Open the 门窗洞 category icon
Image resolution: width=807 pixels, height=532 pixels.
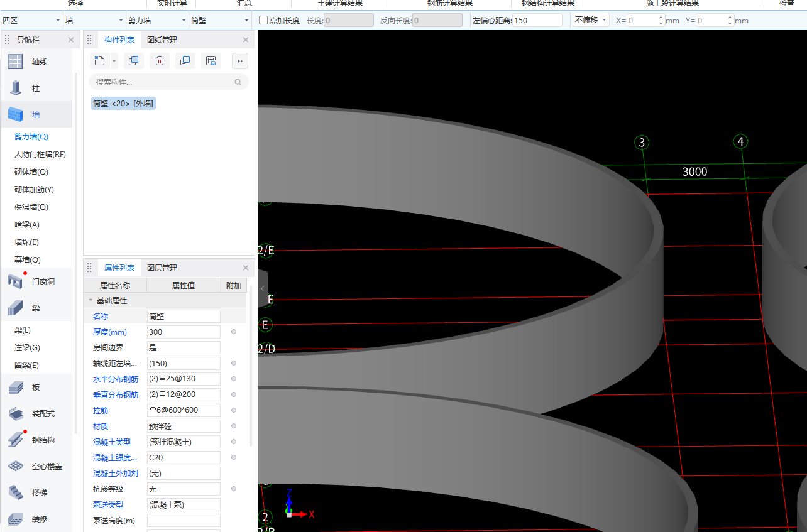pos(15,281)
